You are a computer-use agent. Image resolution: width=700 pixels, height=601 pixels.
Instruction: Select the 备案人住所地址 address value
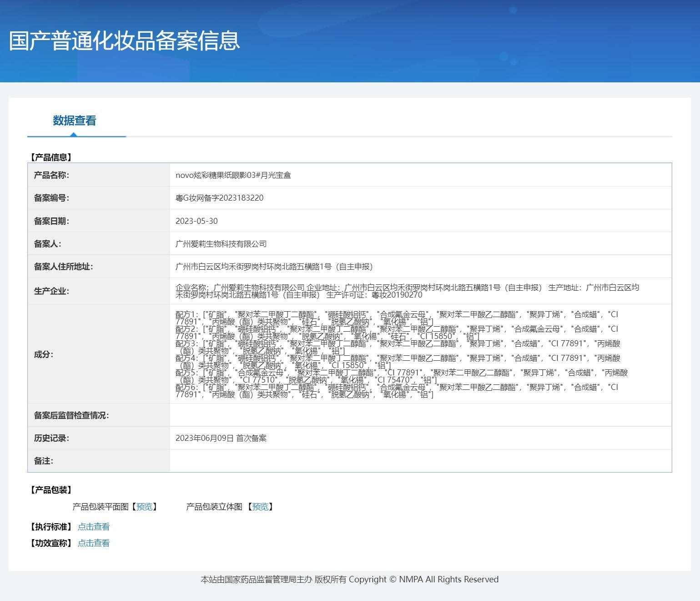[274, 267]
